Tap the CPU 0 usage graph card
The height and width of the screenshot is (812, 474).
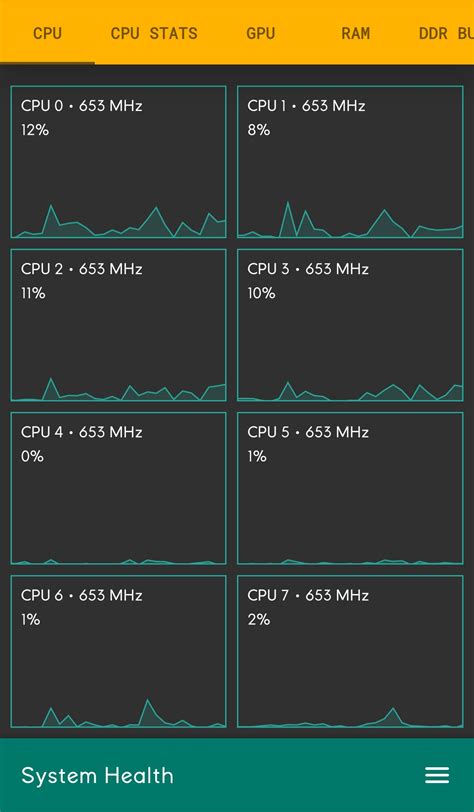coord(118,162)
